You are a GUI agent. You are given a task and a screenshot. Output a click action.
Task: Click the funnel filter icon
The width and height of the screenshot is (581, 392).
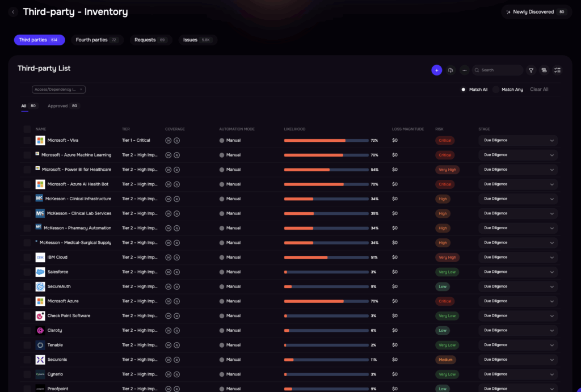531,70
